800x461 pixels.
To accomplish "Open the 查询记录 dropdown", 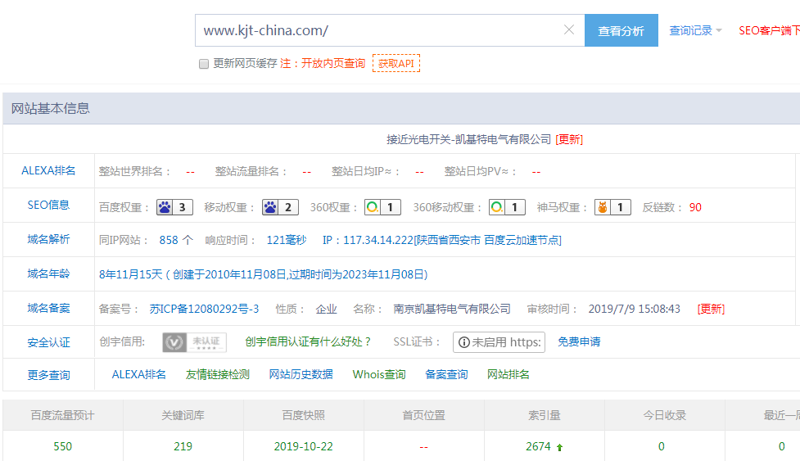I will tap(695, 31).
